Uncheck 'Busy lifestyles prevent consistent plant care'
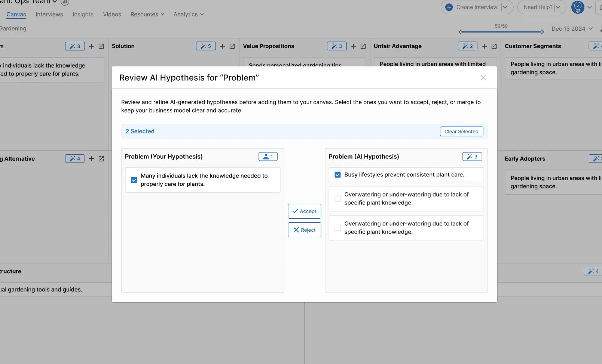 [337, 175]
